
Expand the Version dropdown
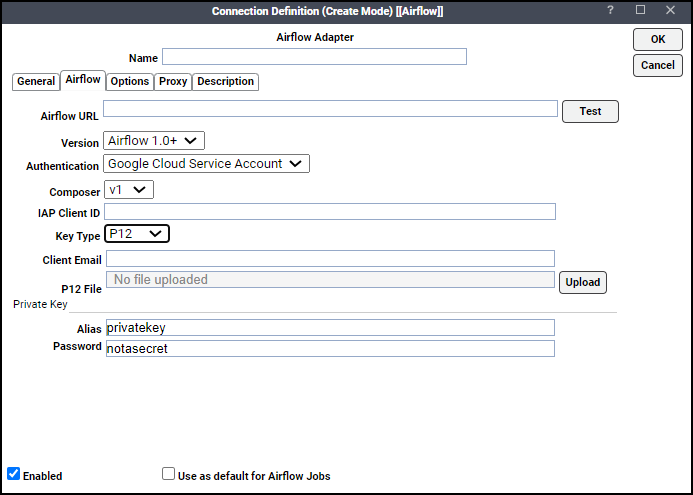[x=154, y=141]
